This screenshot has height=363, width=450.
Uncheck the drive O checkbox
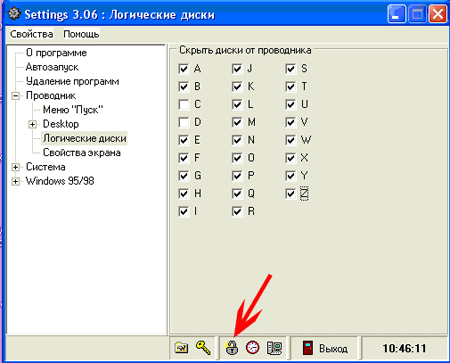[x=237, y=158]
